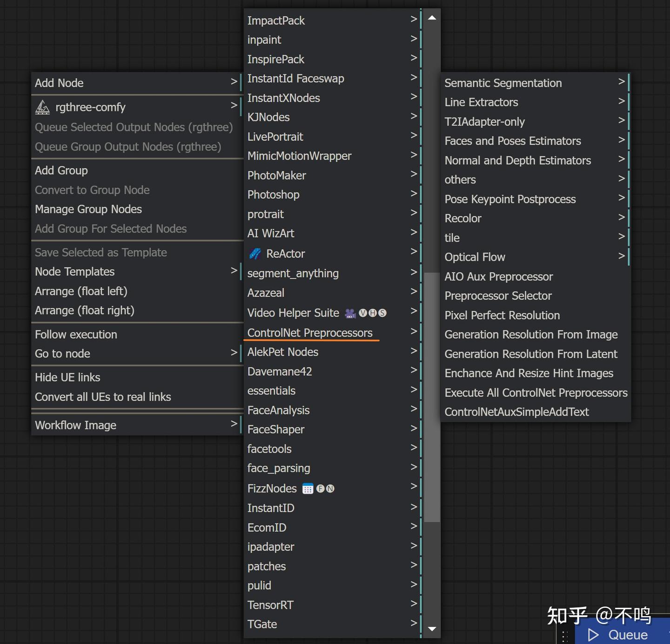
Task: Open the Node Templates submenu
Action: (x=137, y=272)
